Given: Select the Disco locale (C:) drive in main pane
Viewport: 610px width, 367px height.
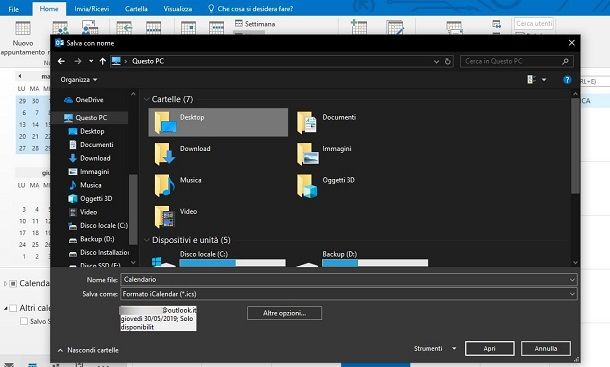Looking at the screenshot, I should (x=219, y=258).
